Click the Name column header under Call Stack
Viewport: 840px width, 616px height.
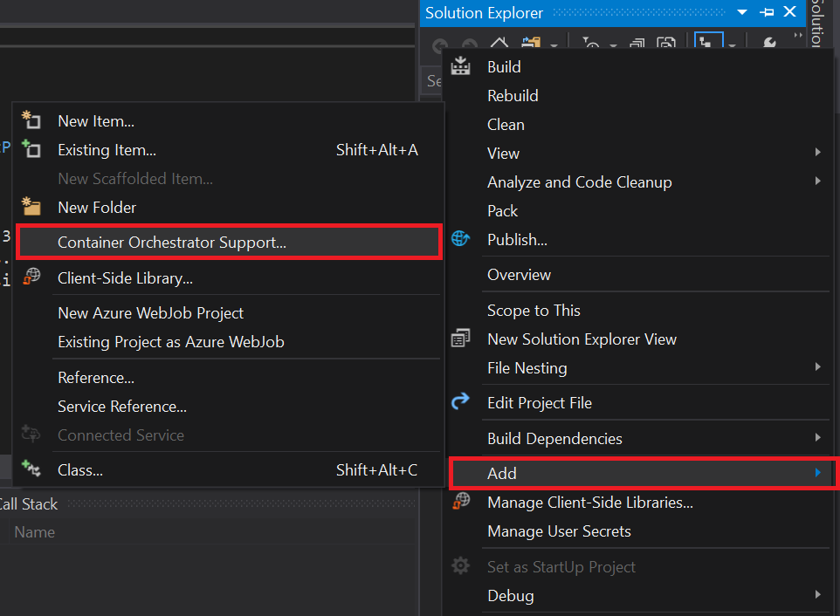tap(34, 532)
